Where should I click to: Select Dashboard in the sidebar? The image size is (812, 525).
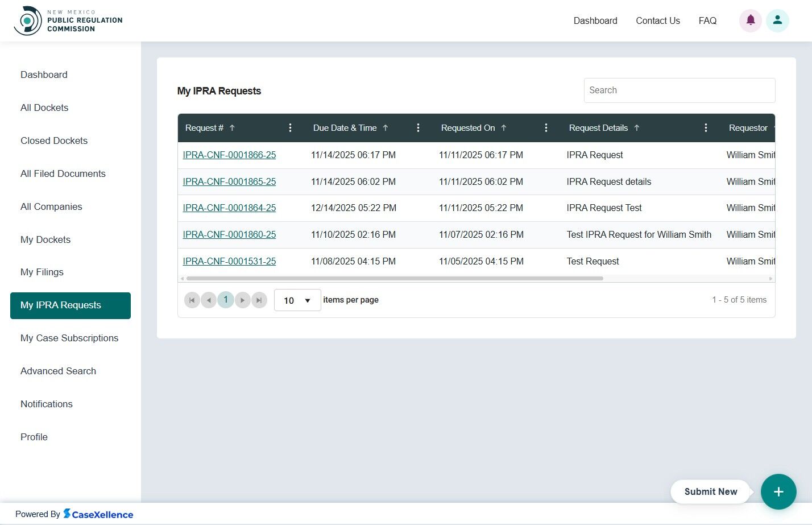tap(44, 75)
